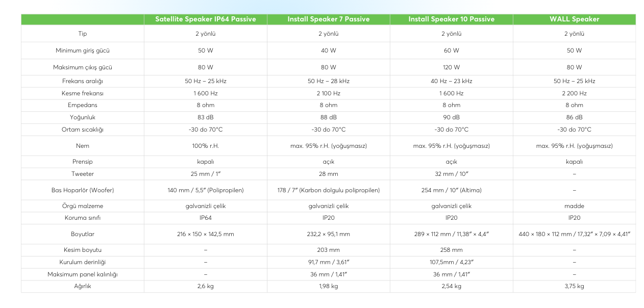Select the Install Speaker 7 Passive header
644x308 pixels.
tap(328, 19)
